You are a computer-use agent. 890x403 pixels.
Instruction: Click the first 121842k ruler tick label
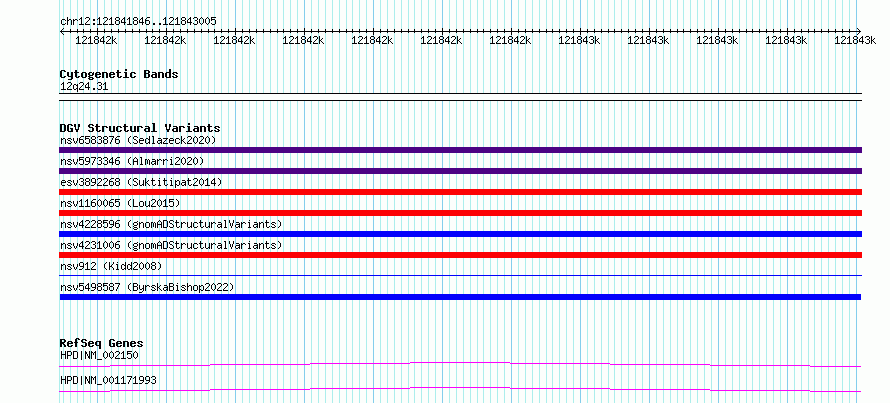click(96, 40)
